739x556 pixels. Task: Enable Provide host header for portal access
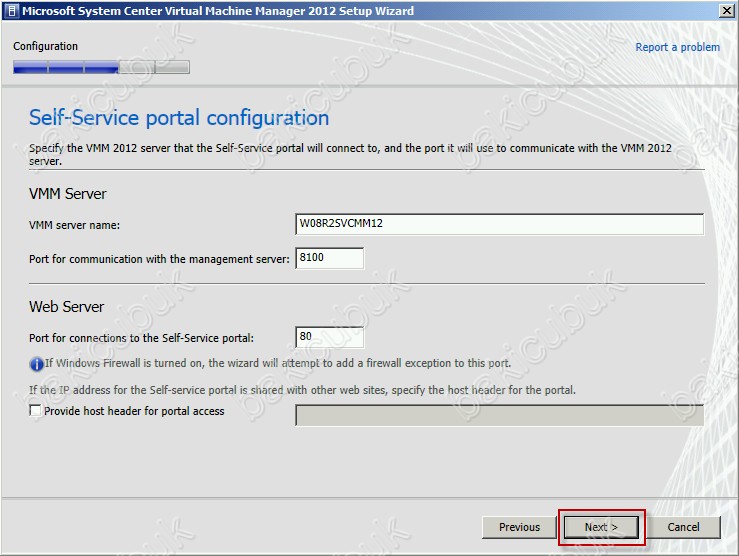point(35,410)
